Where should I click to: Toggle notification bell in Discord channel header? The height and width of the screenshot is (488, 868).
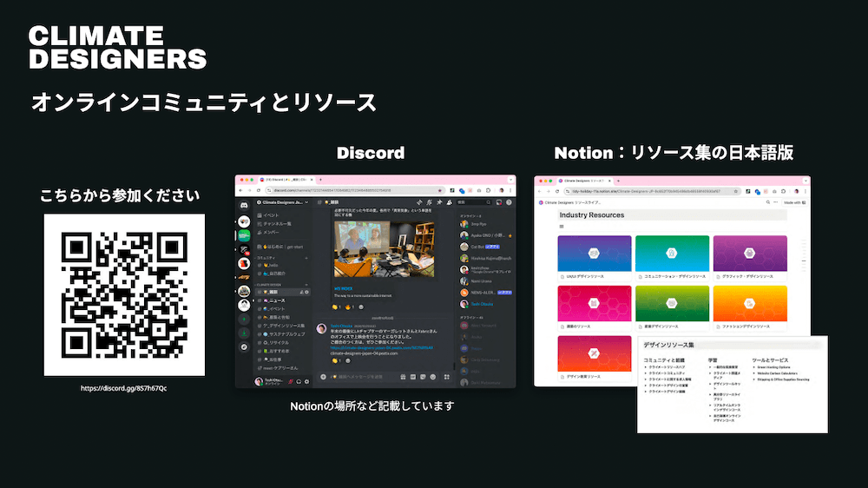(429, 202)
